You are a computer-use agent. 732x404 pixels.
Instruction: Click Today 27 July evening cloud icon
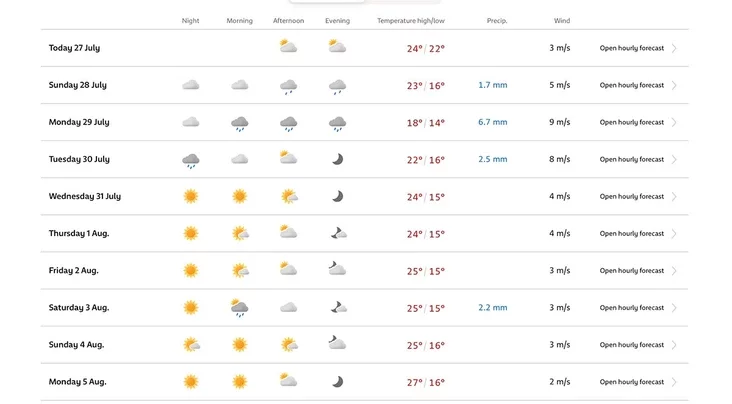(x=337, y=47)
